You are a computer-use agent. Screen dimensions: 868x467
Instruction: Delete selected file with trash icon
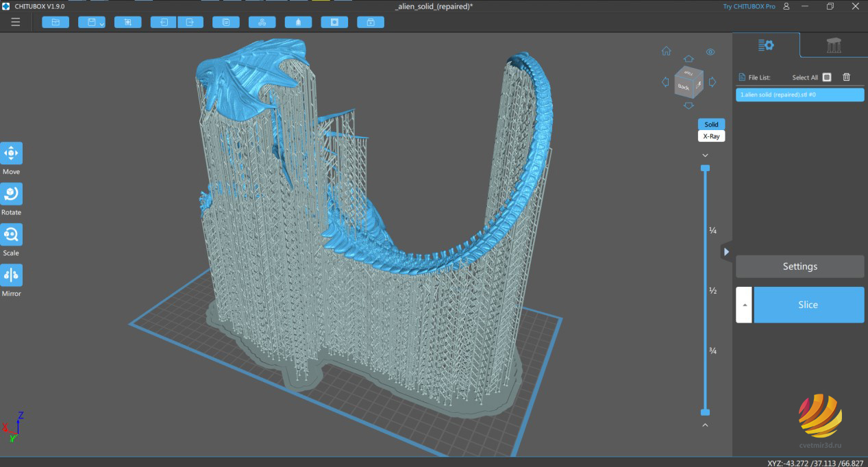[x=846, y=77]
